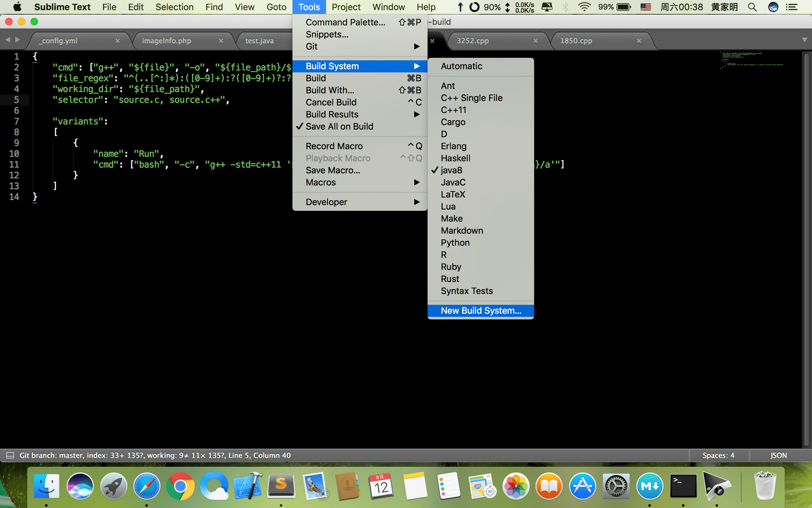
Task: Click the Wi-Fi status icon
Action: (x=584, y=7)
